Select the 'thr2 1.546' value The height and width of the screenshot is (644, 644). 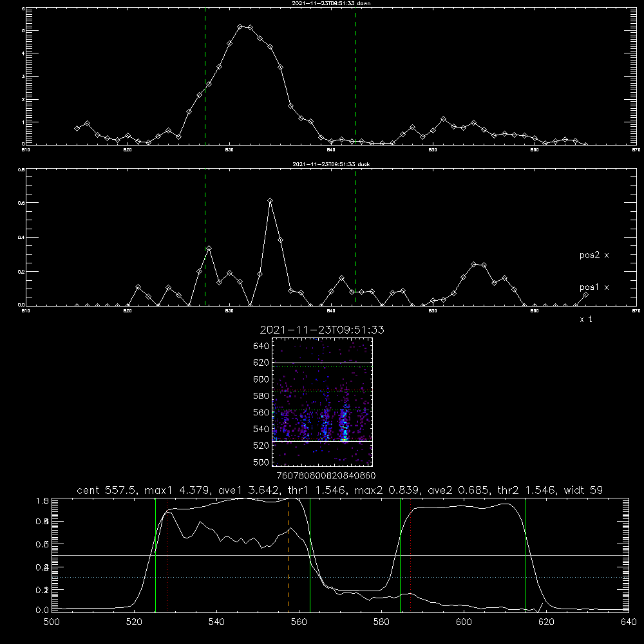point(527,490)
